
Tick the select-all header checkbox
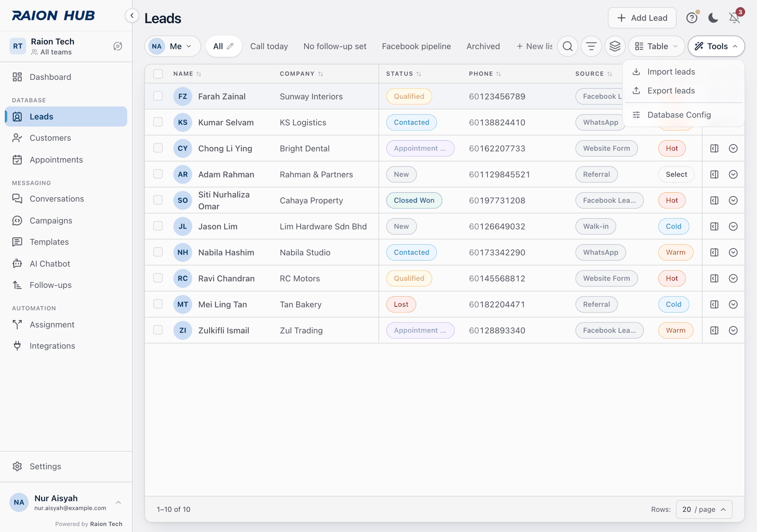pyautogui.click(x=158, y=74)
